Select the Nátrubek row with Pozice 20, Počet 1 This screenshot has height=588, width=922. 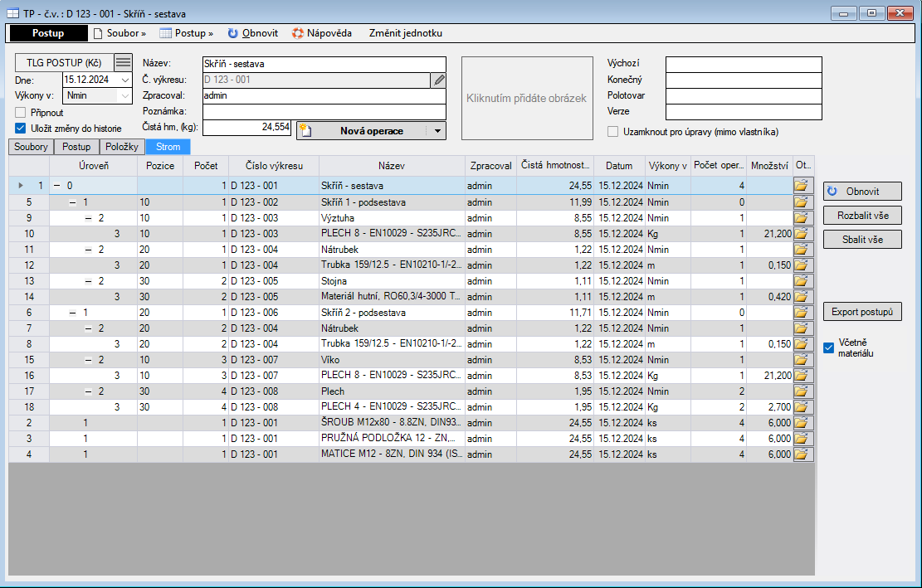(412, 250)
